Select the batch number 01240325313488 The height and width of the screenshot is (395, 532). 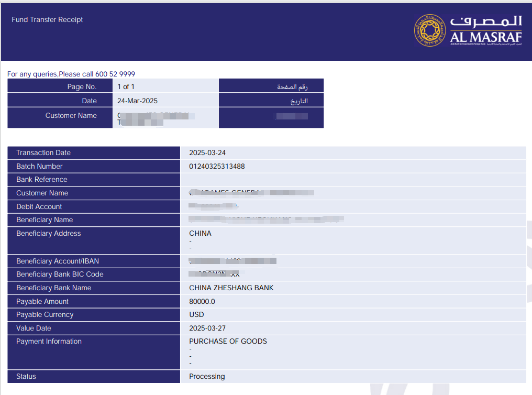tap(217, 167)
